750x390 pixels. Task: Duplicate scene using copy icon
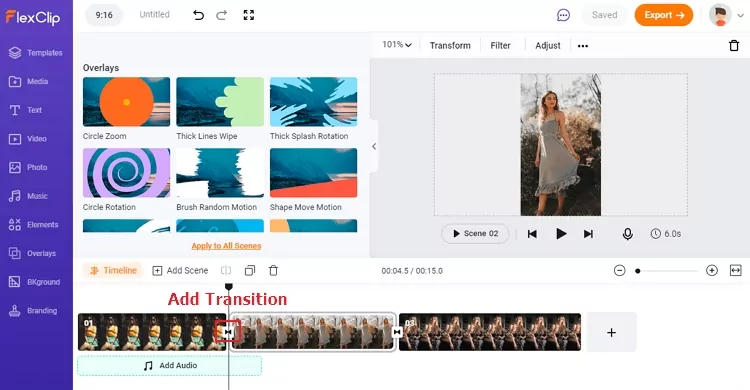(x=250, y=270)
